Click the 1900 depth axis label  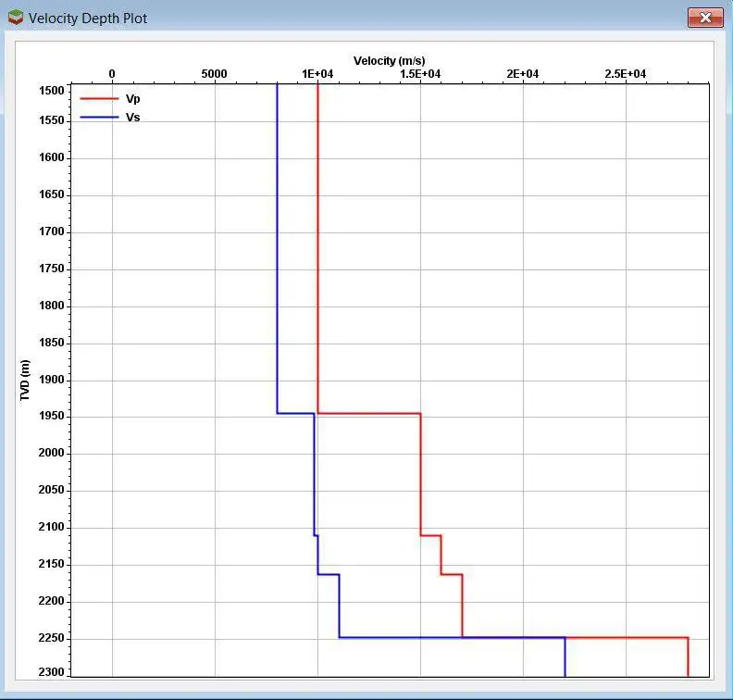pos(52,380)
